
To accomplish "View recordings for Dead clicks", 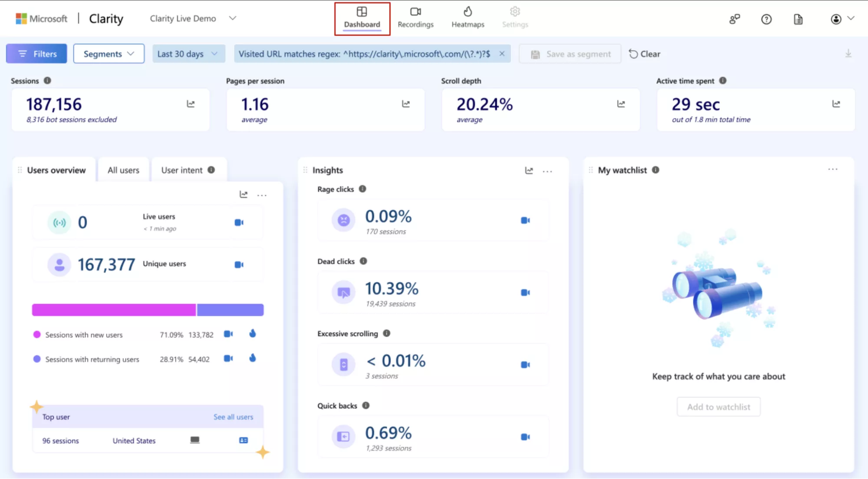I will (525, 293).
